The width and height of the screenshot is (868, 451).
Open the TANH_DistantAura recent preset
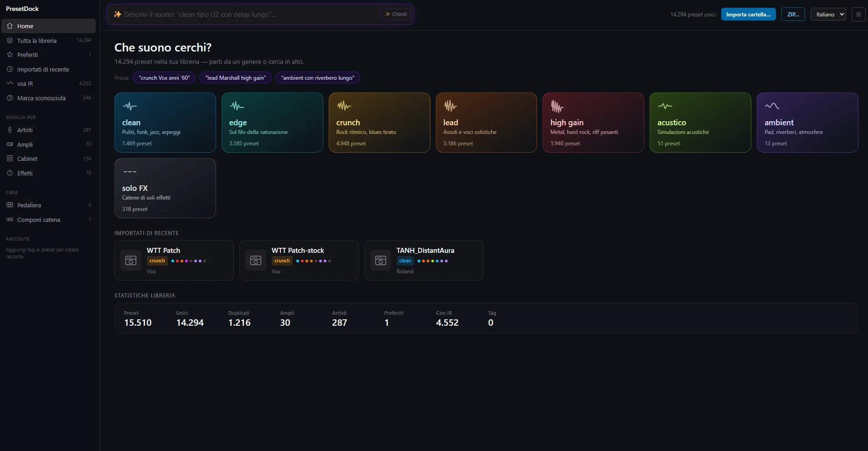424,260
